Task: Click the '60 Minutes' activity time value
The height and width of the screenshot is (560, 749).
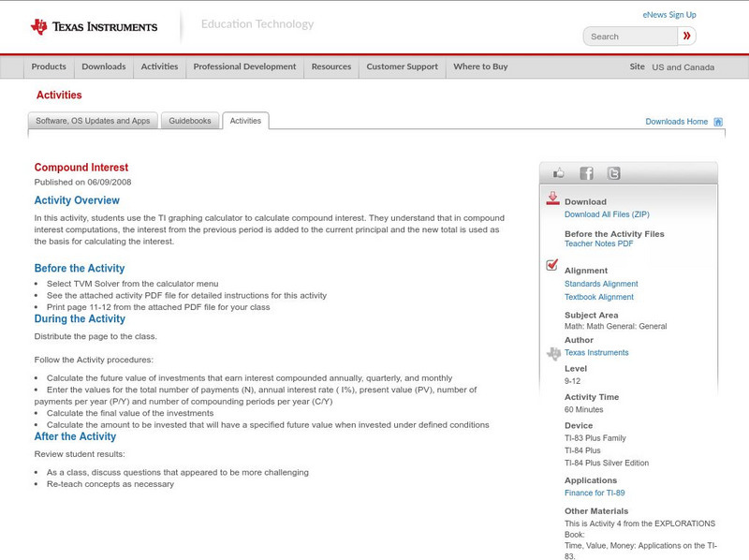Action: point(583,409)
